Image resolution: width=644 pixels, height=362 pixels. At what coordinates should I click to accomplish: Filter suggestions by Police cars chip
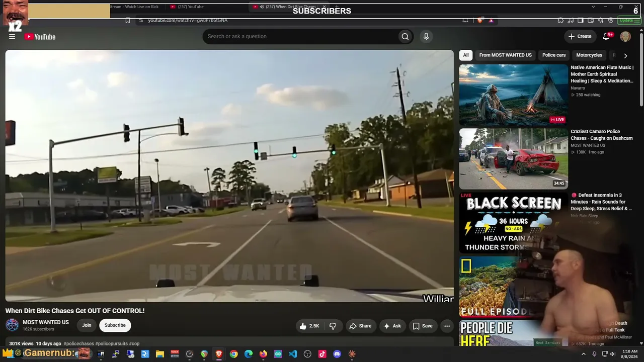click(x=554, y=55)
